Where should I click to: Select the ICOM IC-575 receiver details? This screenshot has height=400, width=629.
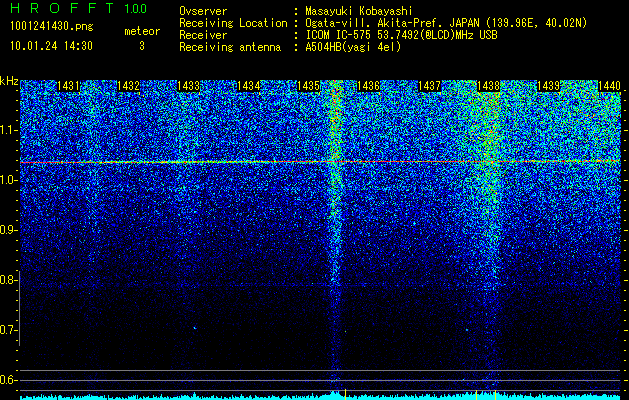pyautogui.click(x=402, y=35)
